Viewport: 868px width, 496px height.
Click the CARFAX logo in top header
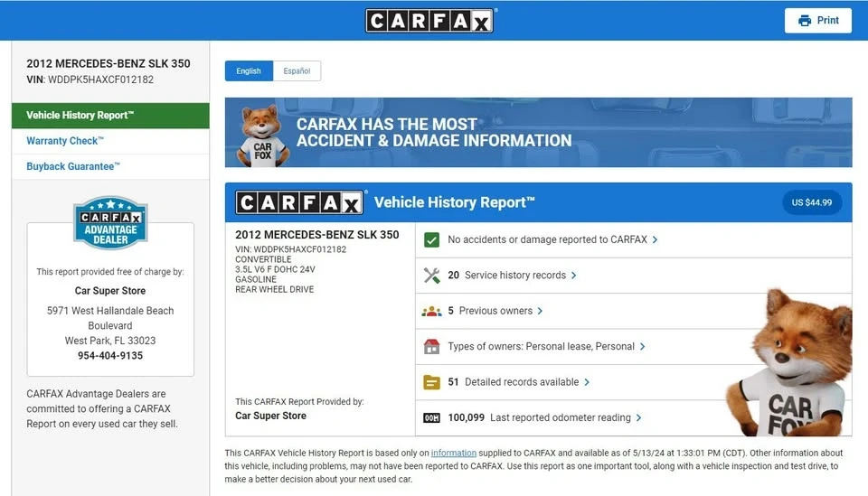tap(429, 21)
